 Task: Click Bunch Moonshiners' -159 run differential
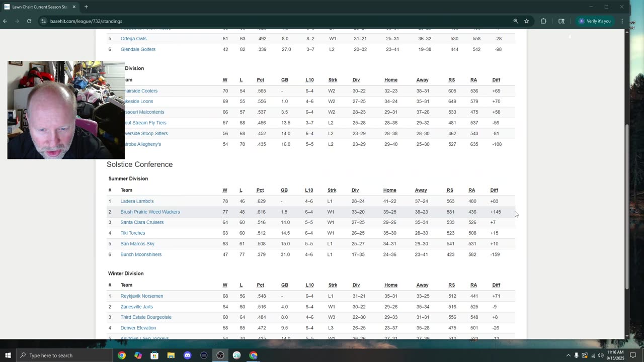pos(495,254)
